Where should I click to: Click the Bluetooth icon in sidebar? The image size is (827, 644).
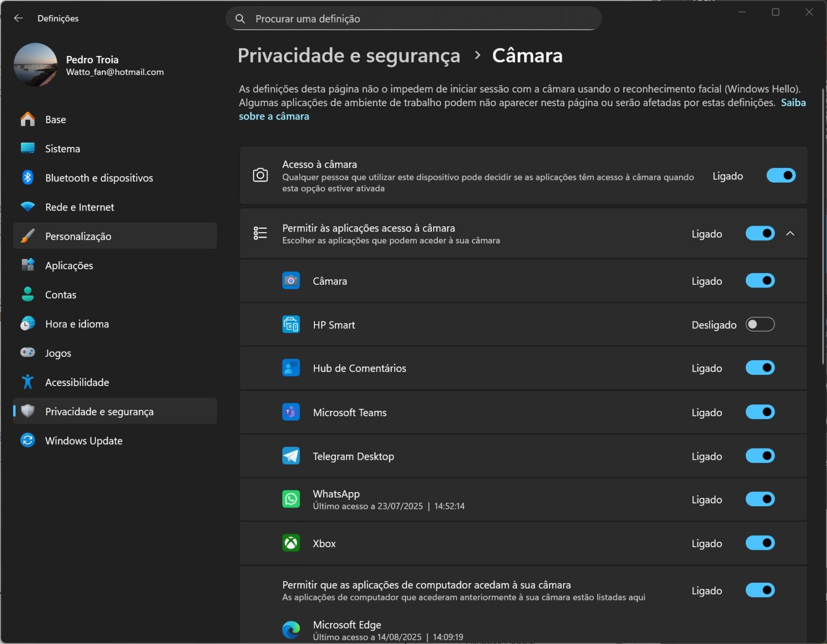point(28,177)
